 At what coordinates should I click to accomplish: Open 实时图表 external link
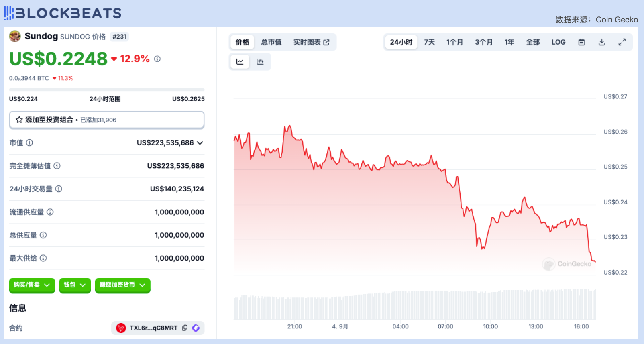click(311, 42)
